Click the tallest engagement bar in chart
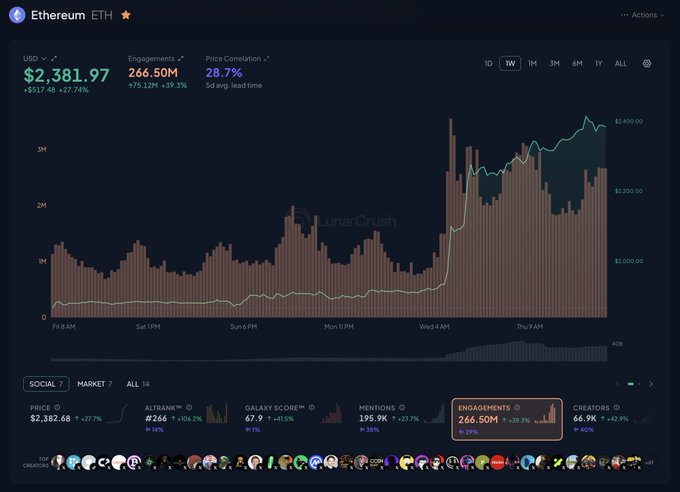This screenshot has width=680, height=492. 451,218
